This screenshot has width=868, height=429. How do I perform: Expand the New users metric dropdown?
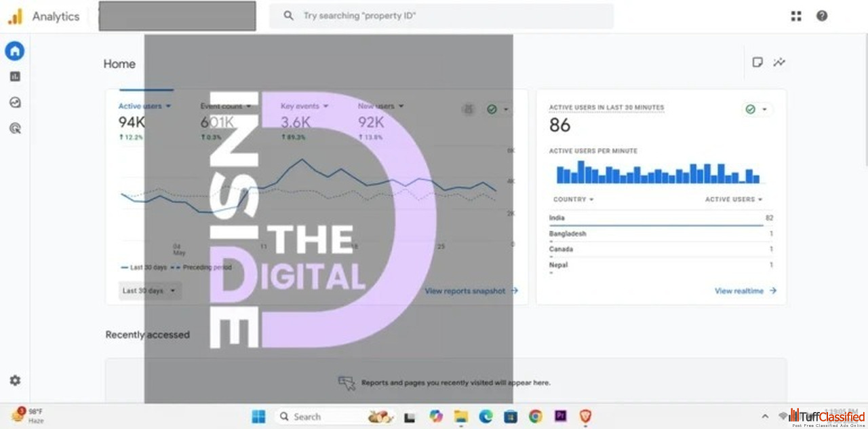click(x=380, y=106)
